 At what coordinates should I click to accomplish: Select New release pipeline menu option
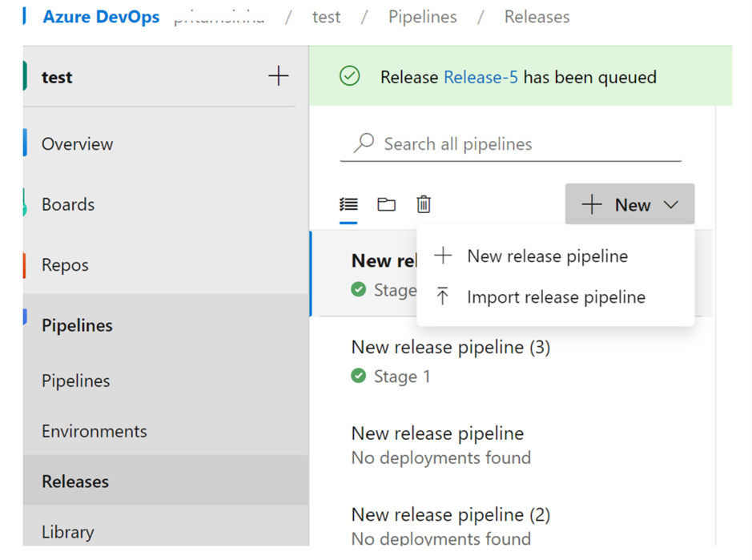(548, 256)
